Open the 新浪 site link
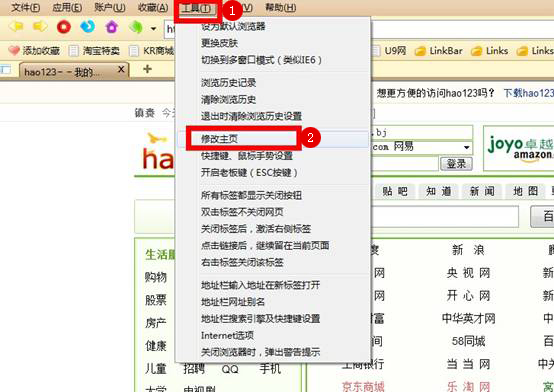554x392 pixels. click(468, 250)
